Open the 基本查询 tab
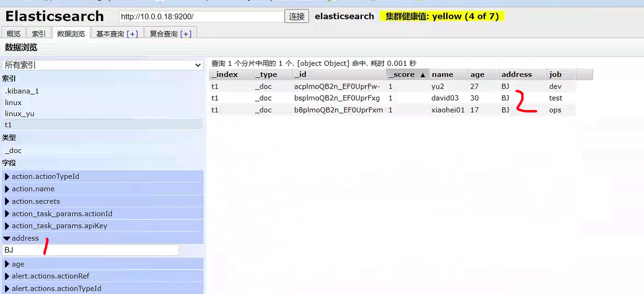Image resolution: width=644 pixels, height=294 pixels. (110, 34)
